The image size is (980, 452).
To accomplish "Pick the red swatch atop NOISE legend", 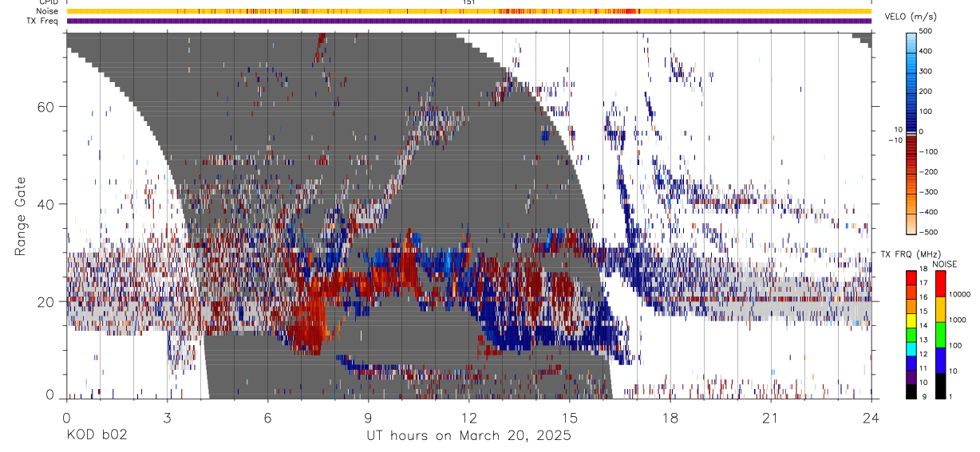I will [940, 283].
